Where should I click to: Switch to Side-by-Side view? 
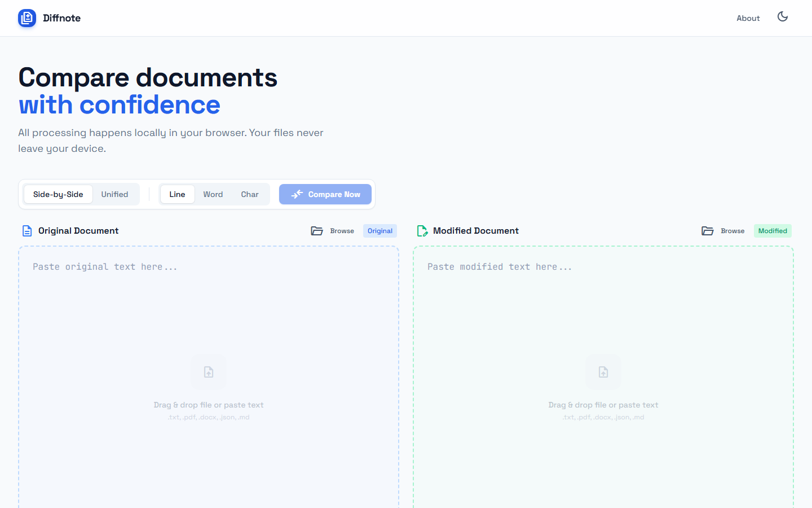click(58, 194)
